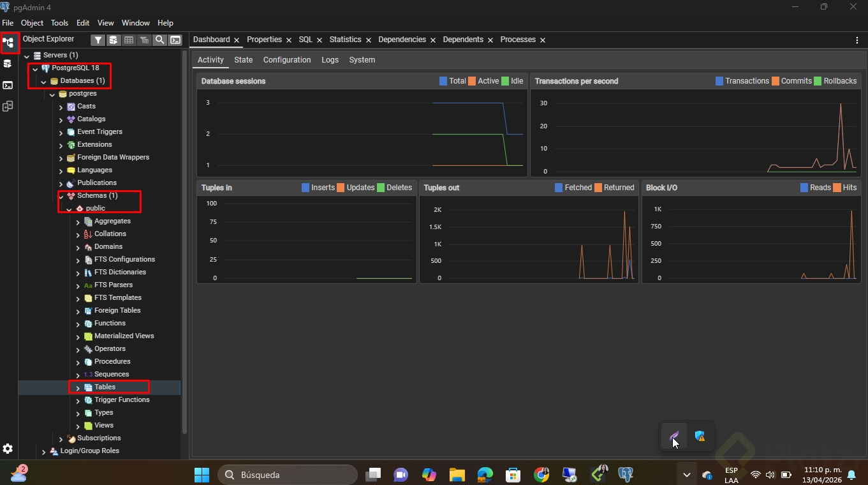Click the taskbar search box
Viewport: 868px width, 485px height.
(288, 475)
